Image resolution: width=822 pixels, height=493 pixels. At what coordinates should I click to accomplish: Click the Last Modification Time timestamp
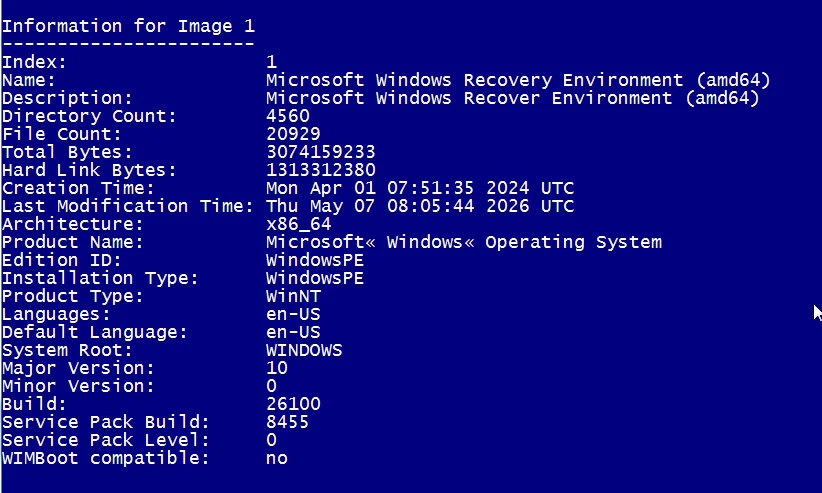pos(420,206)
